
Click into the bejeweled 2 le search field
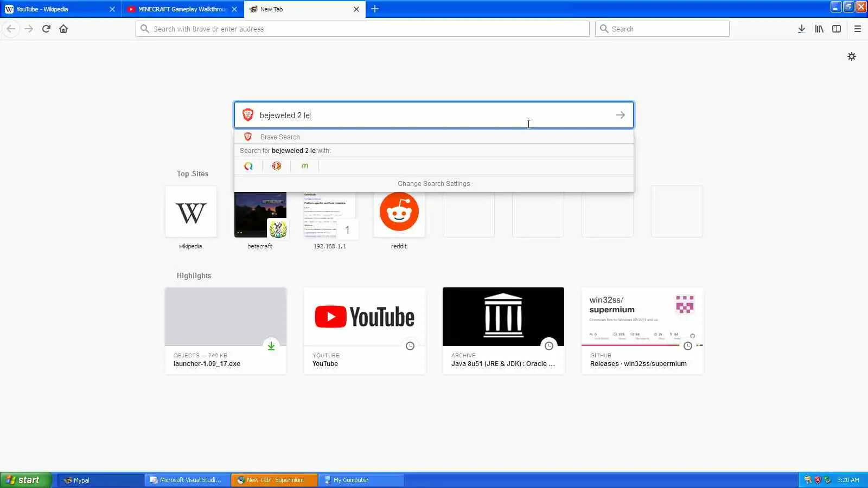coord(434,115)
